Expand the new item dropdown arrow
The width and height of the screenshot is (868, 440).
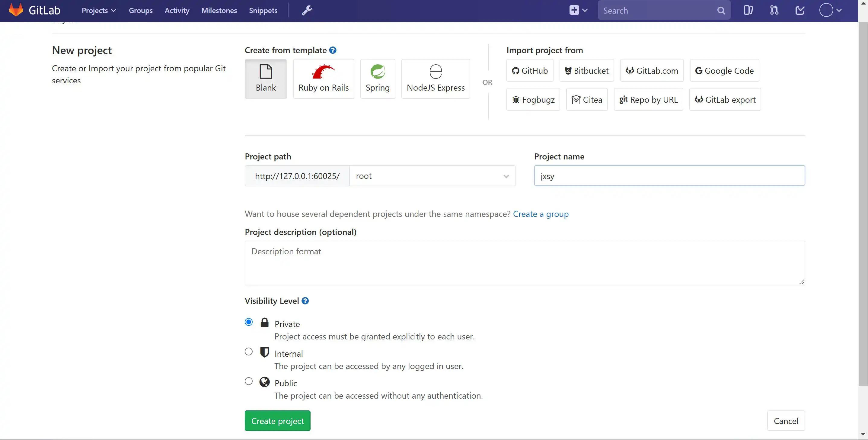[x=585, y=11]
